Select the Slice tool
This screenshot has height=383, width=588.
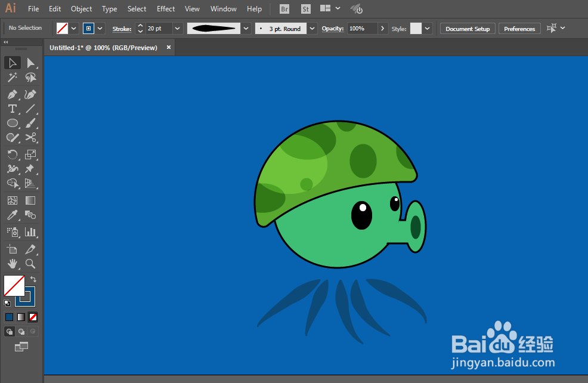pyautogui.click(x=30, y=249)
